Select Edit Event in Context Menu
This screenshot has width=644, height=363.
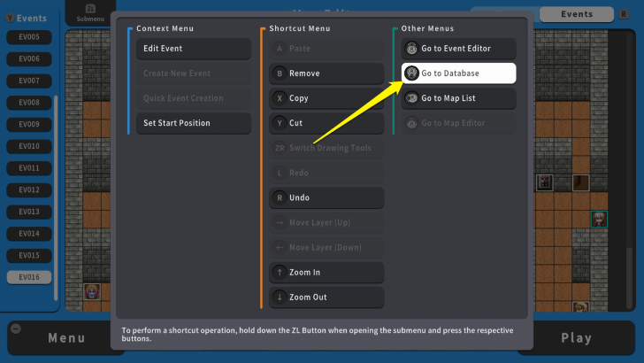pos(193,49)
